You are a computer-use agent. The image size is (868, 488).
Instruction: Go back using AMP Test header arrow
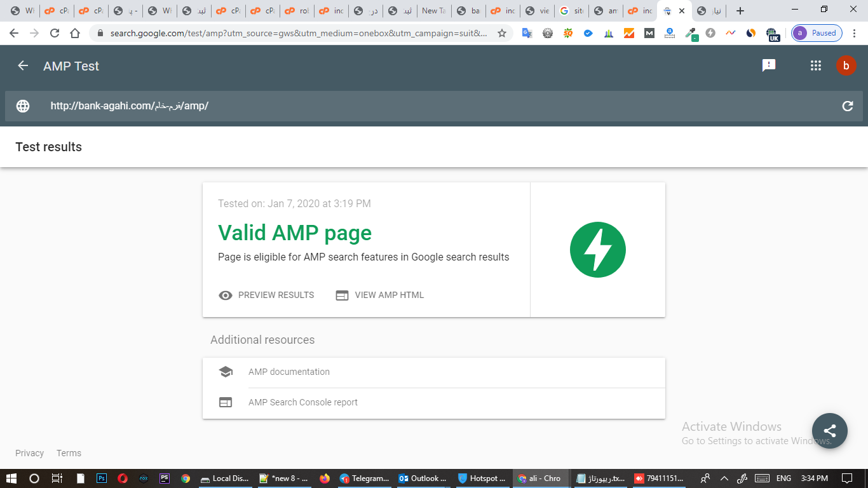coord(23,65)
